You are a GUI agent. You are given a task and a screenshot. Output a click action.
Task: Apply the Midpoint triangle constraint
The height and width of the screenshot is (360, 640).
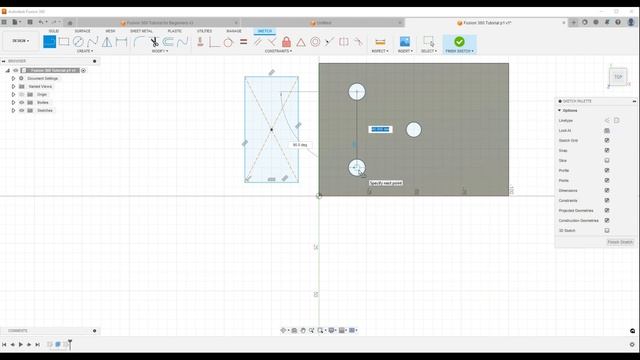[x=301, y=42]
